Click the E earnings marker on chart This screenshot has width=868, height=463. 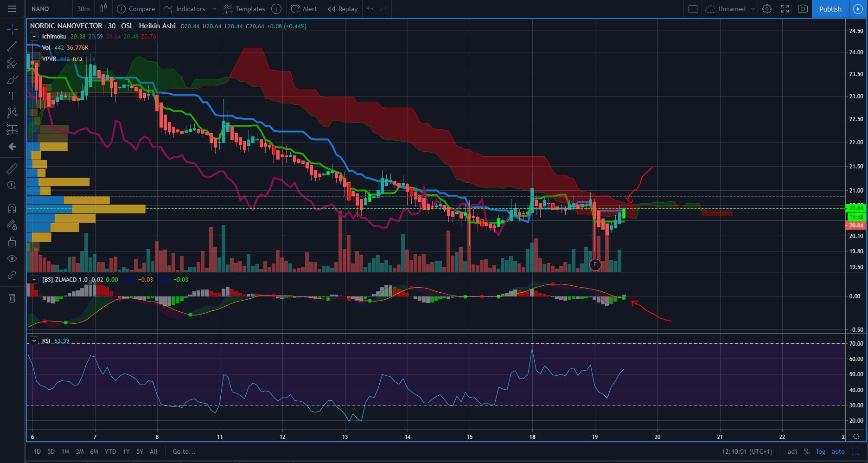(x=595, y=264)
